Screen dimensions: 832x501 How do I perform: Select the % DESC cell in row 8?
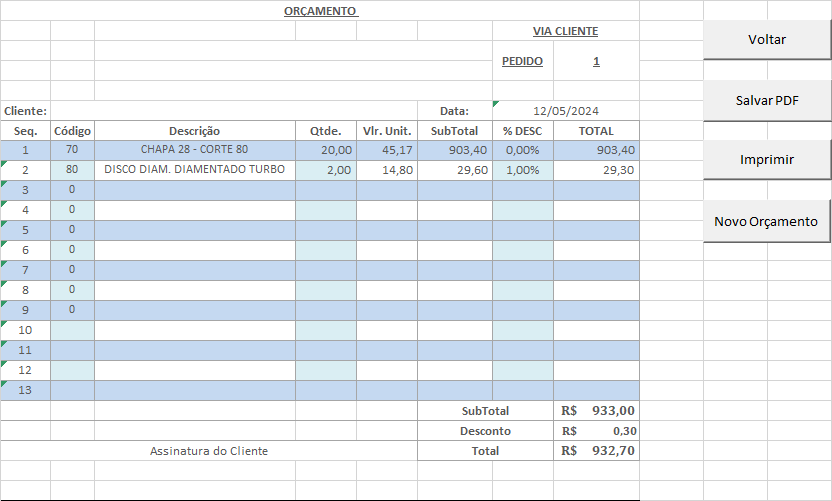tap(523, 290)
